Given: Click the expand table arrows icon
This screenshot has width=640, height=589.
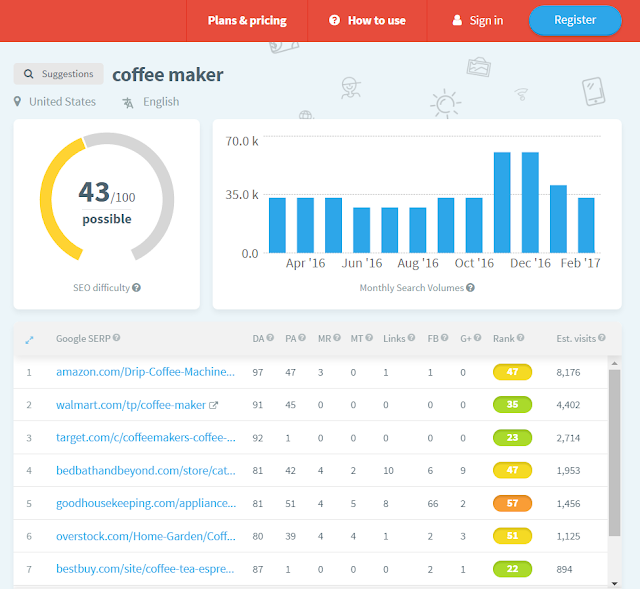Looking at the screenshot, I should [29, 340].
